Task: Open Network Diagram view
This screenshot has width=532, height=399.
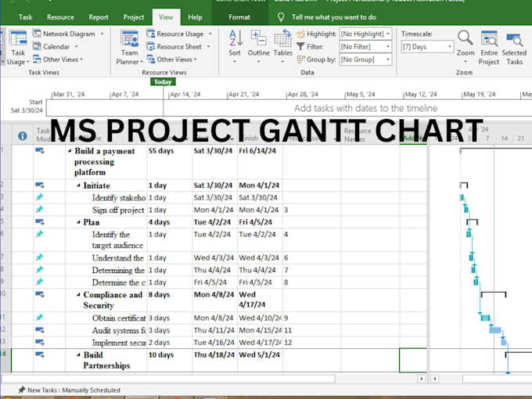Action: pyautogui.click(x=64, y=34)
